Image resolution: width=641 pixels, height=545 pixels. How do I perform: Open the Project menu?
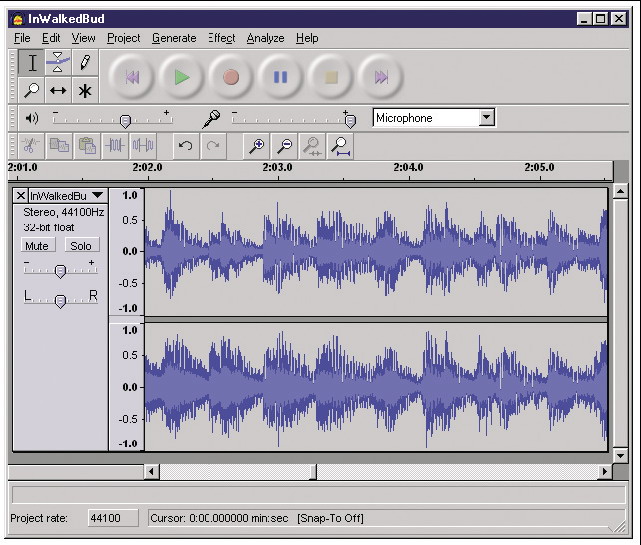point(123,38)
